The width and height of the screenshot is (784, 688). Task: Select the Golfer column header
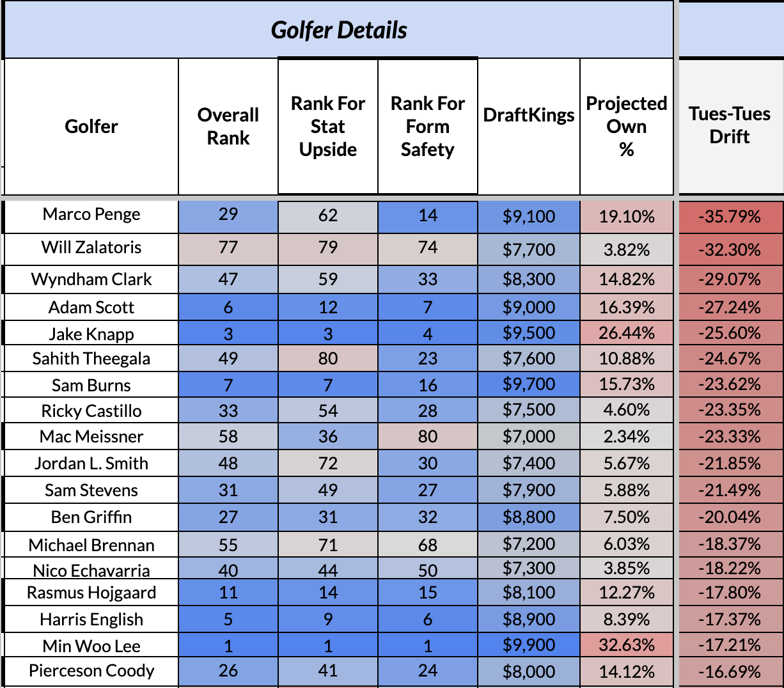point(91,127)
